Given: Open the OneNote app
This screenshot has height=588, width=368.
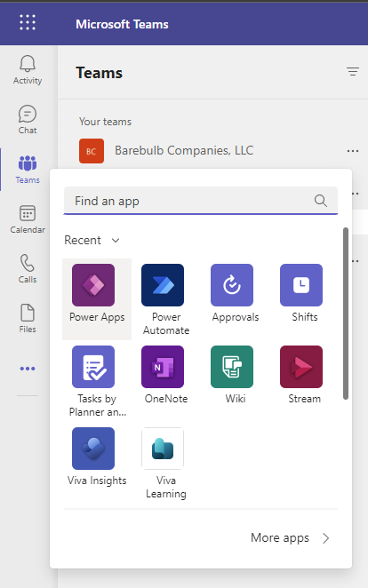Looking at the screenshot, I should click(x=166, y=376).
